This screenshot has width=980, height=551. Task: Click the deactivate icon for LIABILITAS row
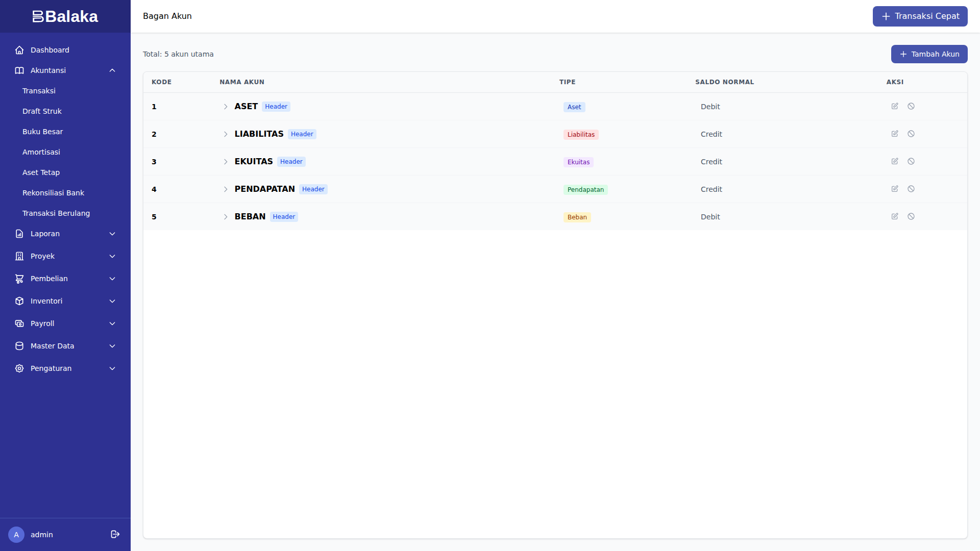pyautogui.click(x=911, y=134)
